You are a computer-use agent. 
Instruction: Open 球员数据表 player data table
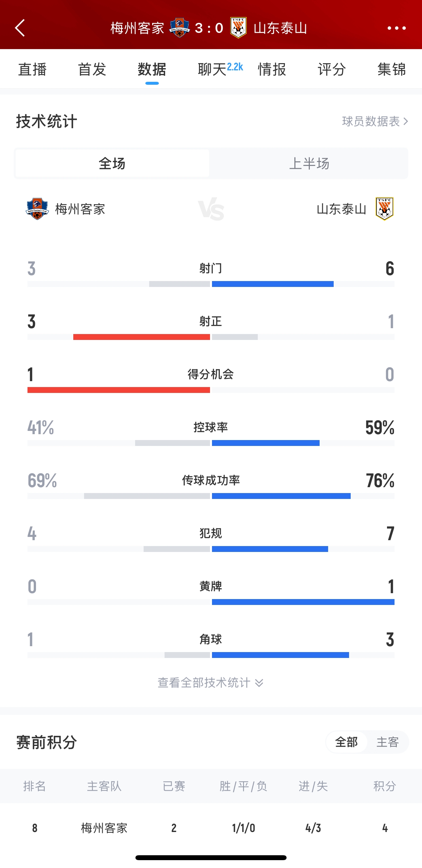click(x=375, y=121)
